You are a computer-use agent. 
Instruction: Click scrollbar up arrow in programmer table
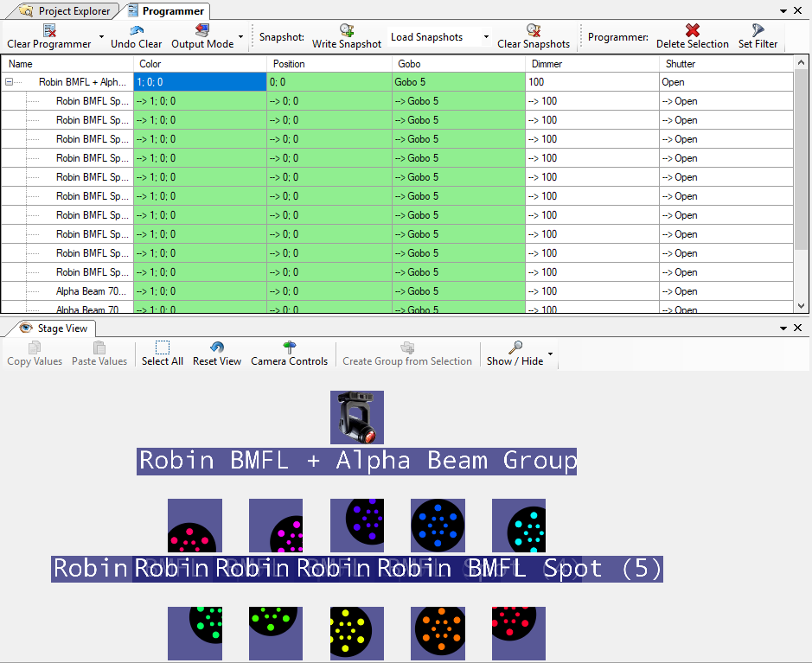coord(801,62)
